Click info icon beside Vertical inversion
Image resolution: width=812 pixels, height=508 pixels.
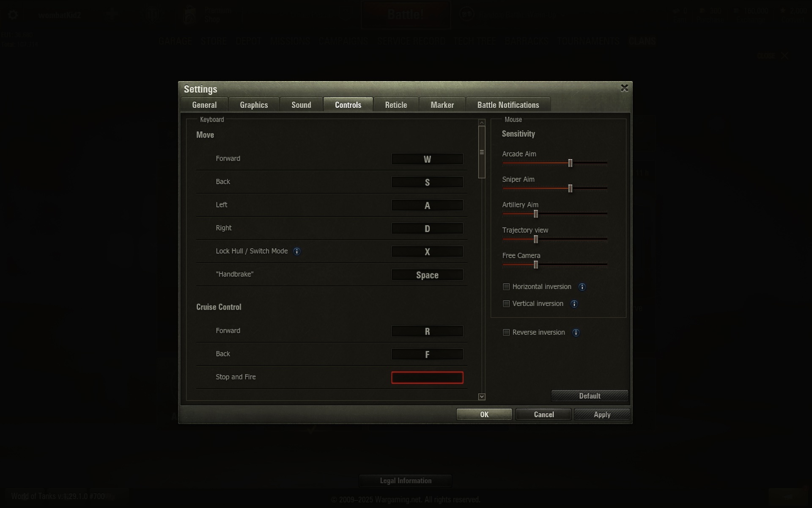pyautogui.click(x=574, y=304)
